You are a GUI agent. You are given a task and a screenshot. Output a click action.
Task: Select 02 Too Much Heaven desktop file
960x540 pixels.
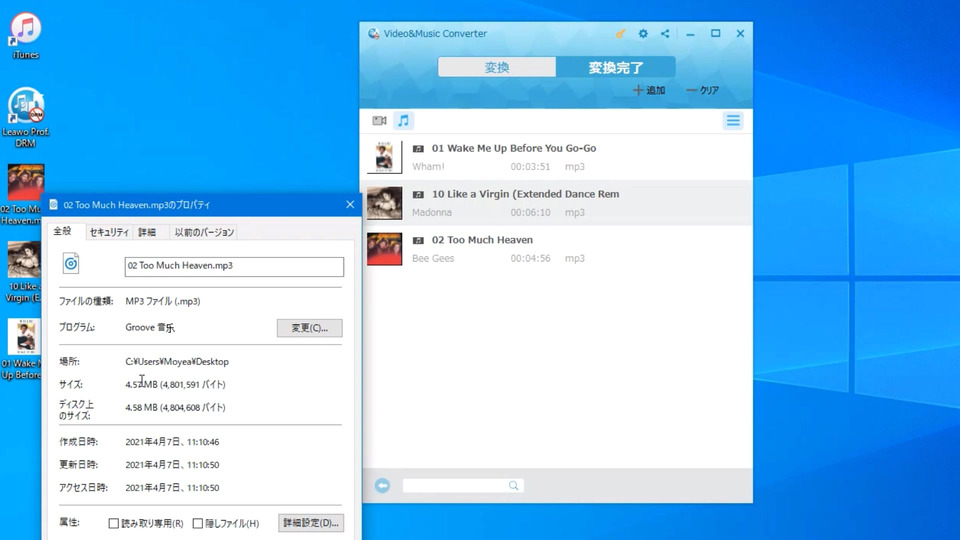coord(25,195)
